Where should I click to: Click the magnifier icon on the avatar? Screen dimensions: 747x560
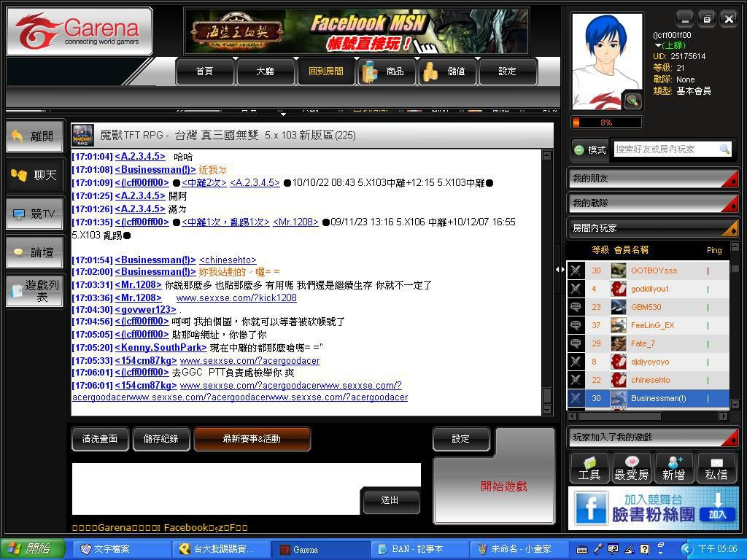(x=632, y=101)
